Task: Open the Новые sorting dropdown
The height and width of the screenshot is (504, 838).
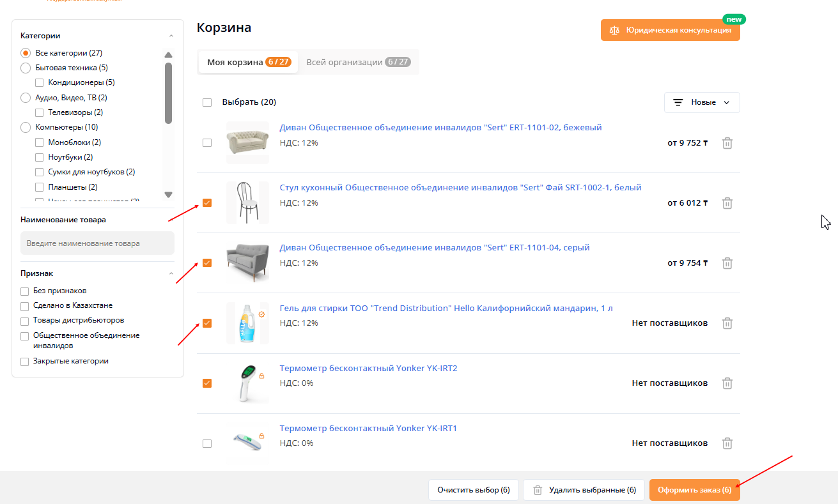Action: click(702, 102)
